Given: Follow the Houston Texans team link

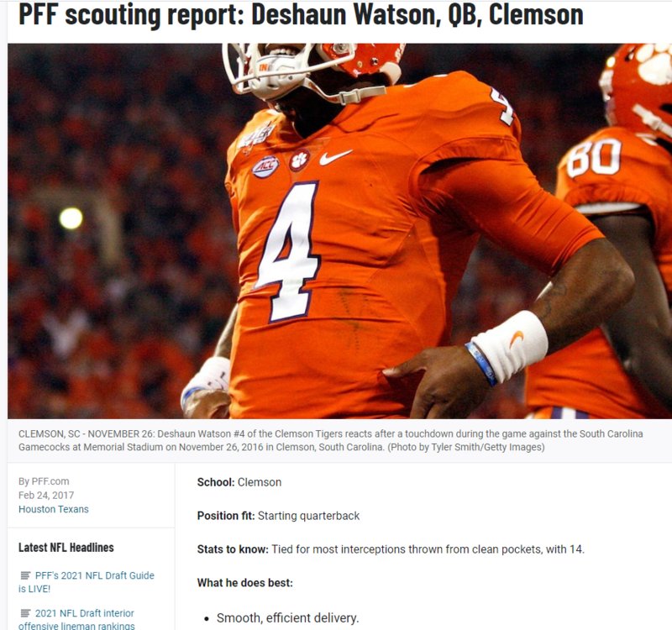Looking at the screenshot, I should click(x=54, y=509).
